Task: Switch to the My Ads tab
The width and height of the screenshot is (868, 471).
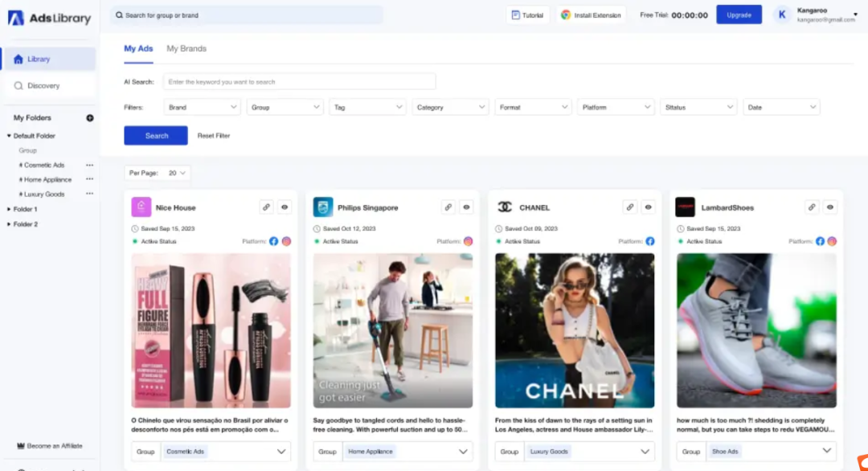Action: point(138,49)
